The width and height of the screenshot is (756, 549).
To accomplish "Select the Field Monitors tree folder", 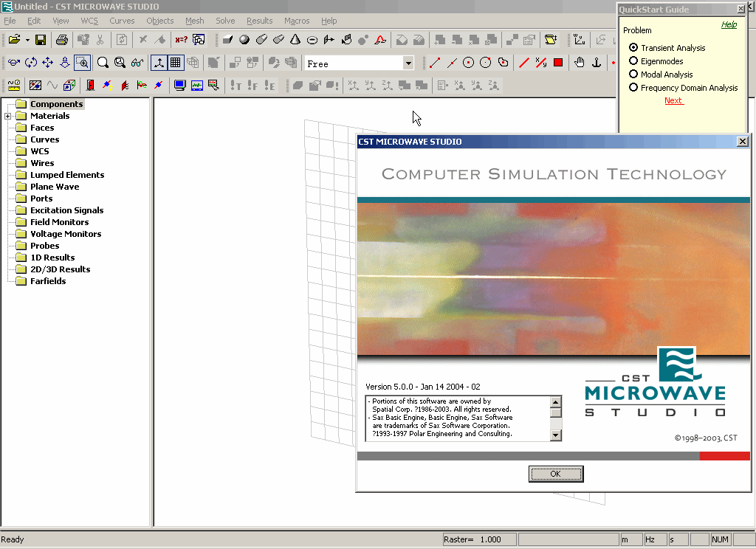I will (59, 222).
